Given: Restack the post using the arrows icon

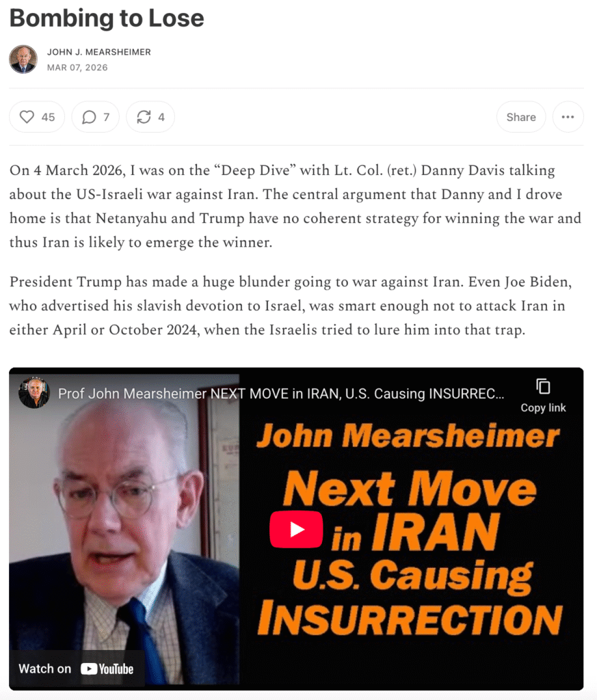Looking at the screenshot, I should tap(144, 117).
